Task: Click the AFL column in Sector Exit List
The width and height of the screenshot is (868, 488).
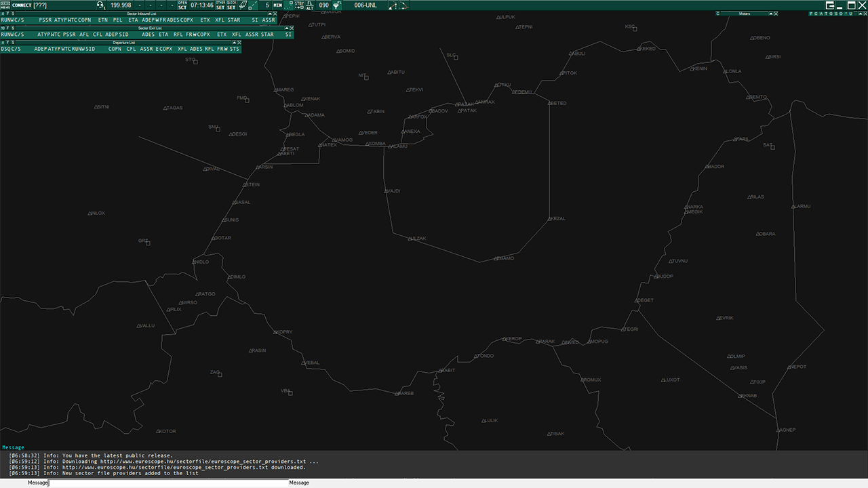Action: point(84,35)
